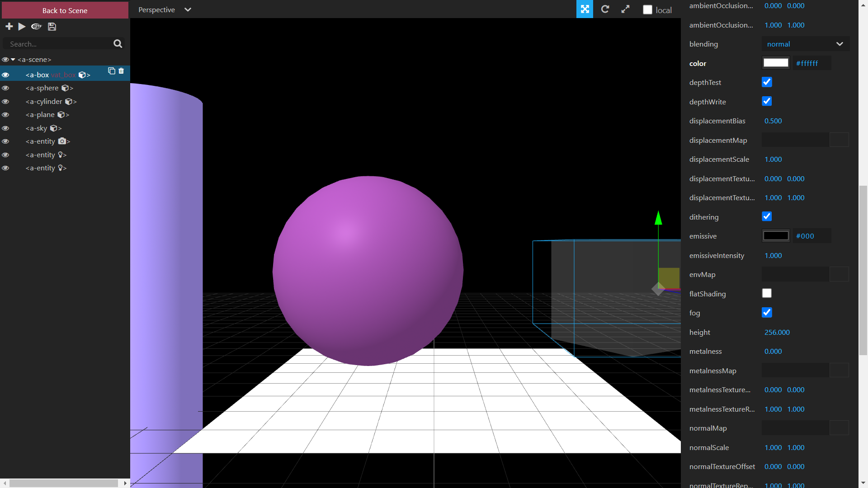Click the emissiveIntensity value 1.000

coord(773,255)
